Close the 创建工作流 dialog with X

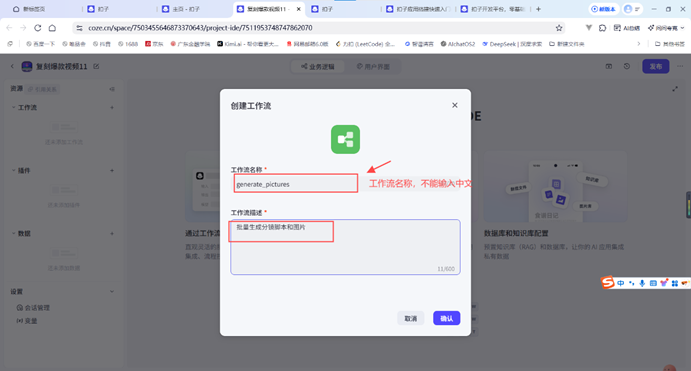pyautogui.click(x=454, y=105)
